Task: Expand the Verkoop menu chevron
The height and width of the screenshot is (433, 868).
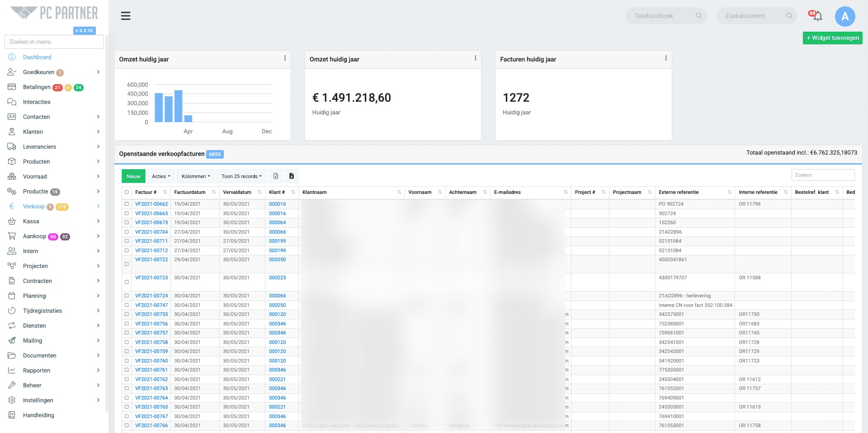Action: 98,206
